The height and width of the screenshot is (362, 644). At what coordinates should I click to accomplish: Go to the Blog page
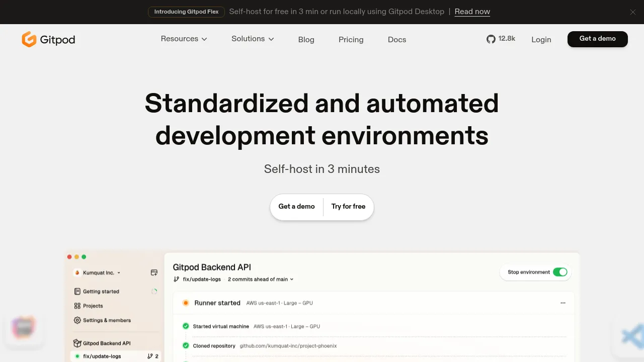tap(306, 40)
